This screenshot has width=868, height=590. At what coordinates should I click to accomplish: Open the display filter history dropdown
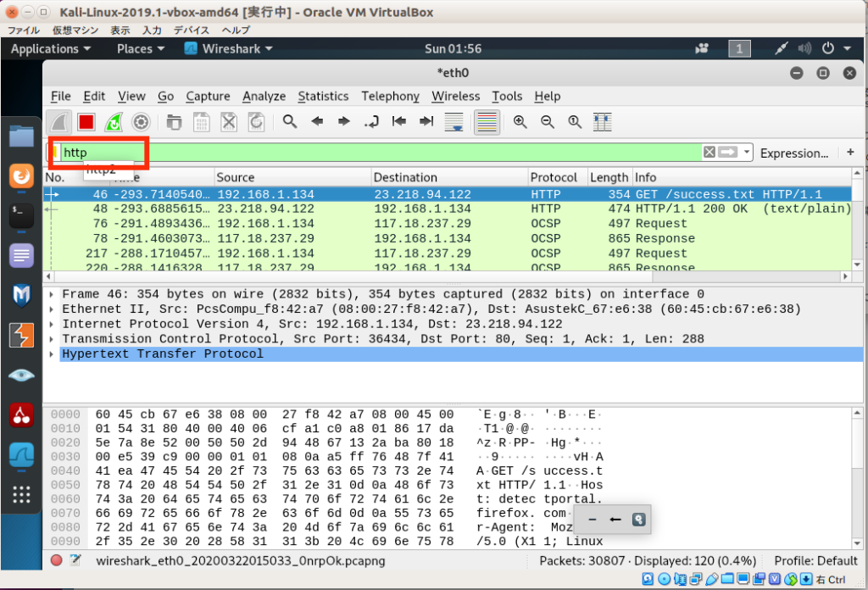[747, 153]
